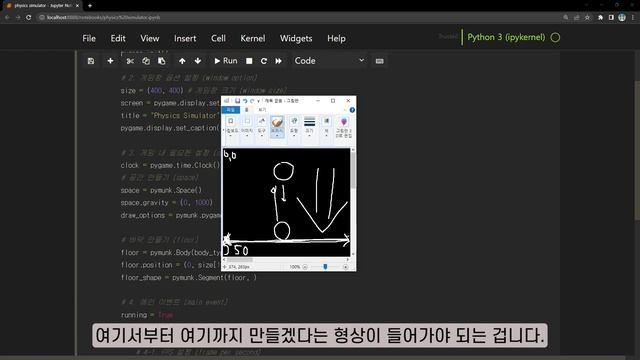
Task: Switch to the View tab in Paint
Action: (262, 110)
